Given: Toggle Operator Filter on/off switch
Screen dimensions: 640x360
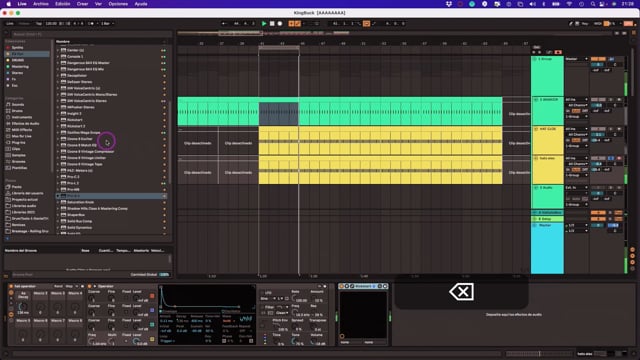Looking at the screenshot, I should 262,307.
